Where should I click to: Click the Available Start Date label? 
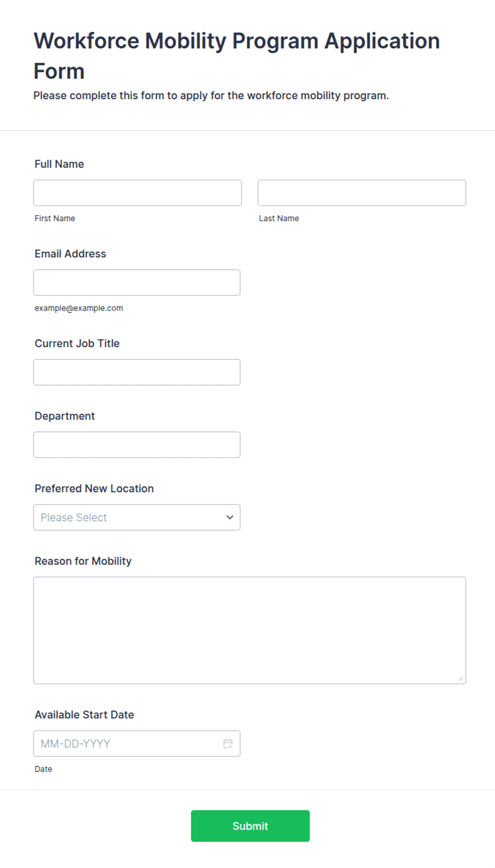(x=84, y=715)
